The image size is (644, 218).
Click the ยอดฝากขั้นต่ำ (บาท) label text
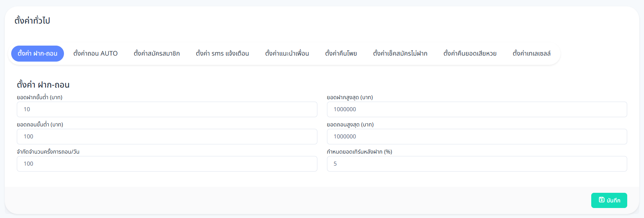coord(40,98)
